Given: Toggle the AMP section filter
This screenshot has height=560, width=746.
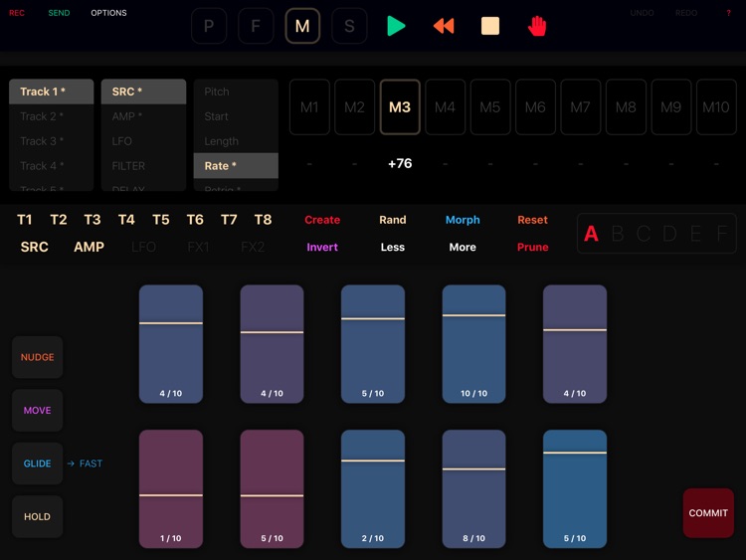Looking at the screenshot, I should click(89, 247).
